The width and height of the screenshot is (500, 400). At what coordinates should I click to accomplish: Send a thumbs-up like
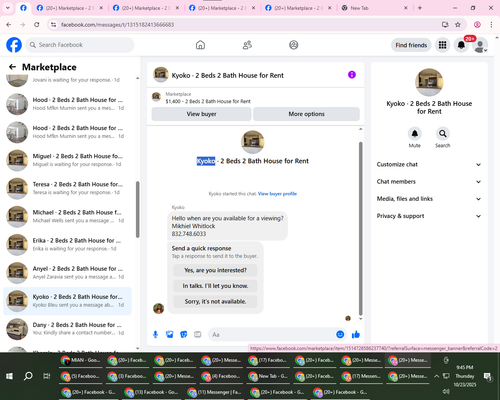click(356, 334)
